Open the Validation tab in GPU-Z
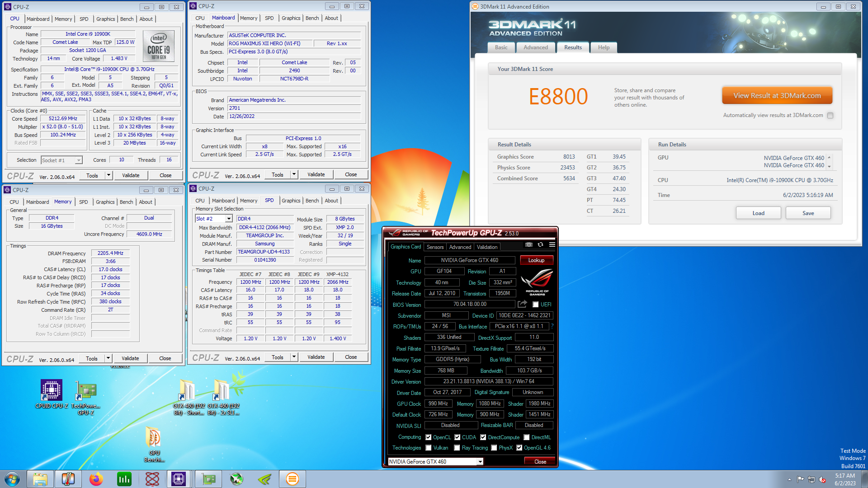This screenshot has height=488, width=868. 487,247
